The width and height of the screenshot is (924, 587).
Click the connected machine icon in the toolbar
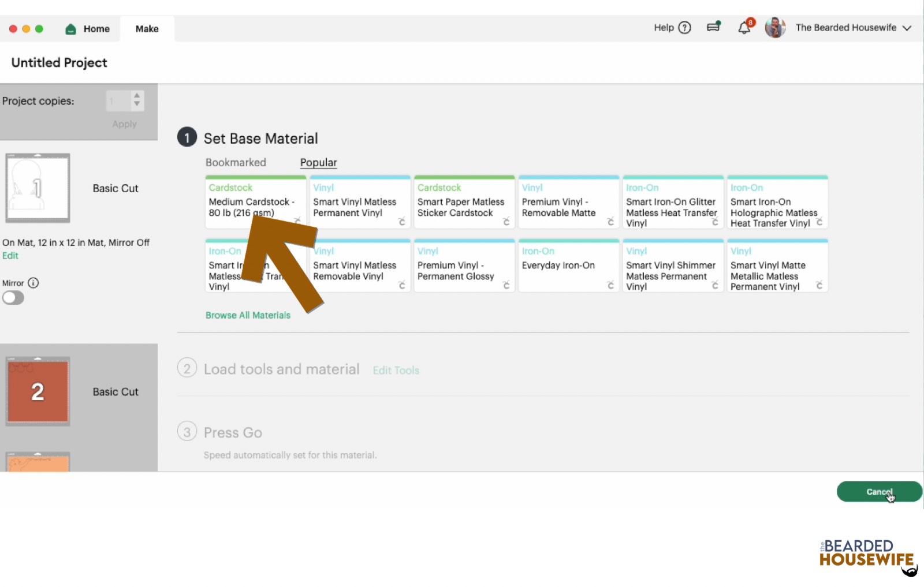[713, 27]
